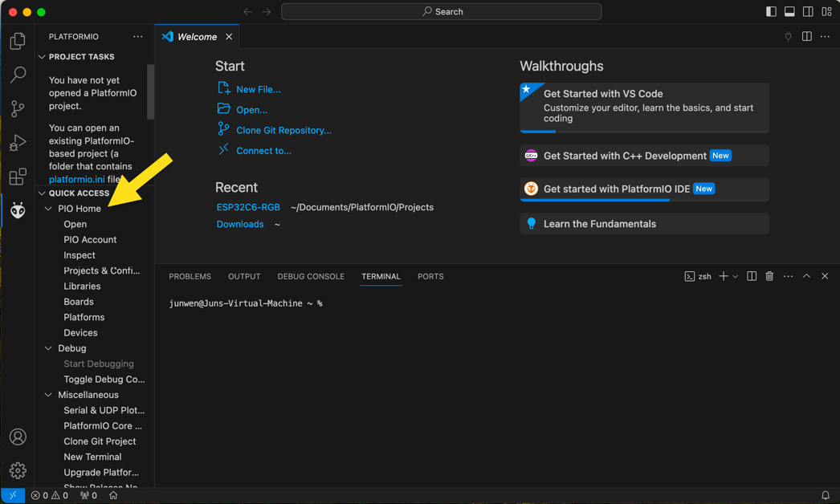Click the Search command center field

click(442, 12)
